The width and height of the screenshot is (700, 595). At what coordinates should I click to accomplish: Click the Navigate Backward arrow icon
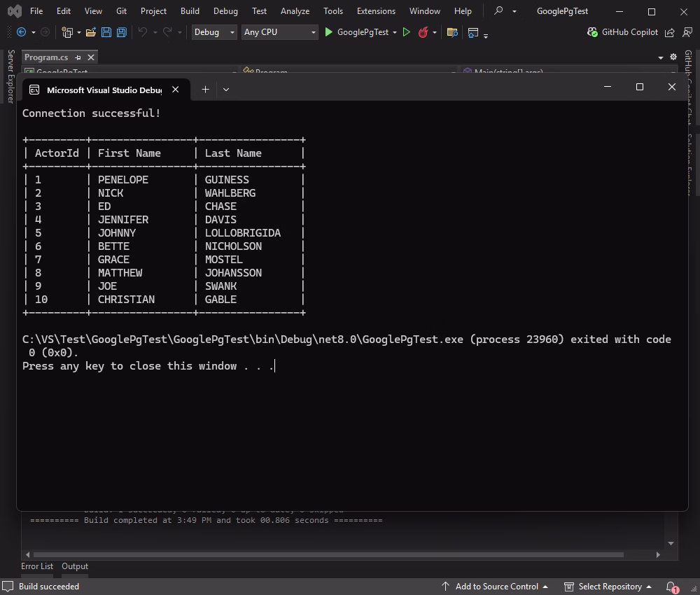(x=22, y=31)
